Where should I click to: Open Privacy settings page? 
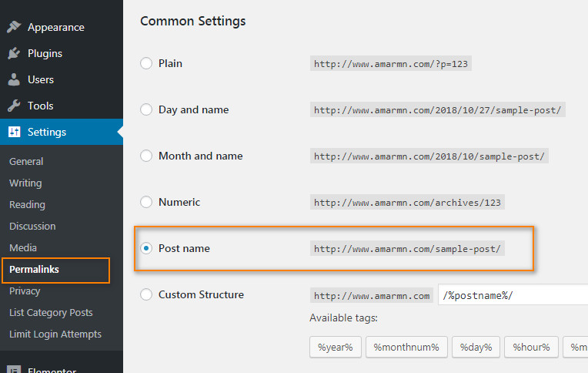pos(25,291)
